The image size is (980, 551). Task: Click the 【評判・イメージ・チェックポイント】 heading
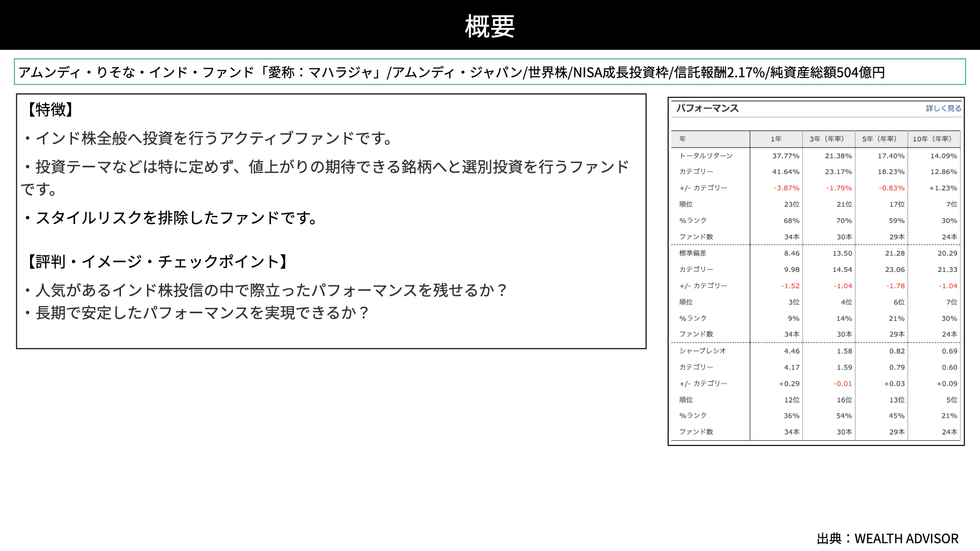[x=157, y=262]
